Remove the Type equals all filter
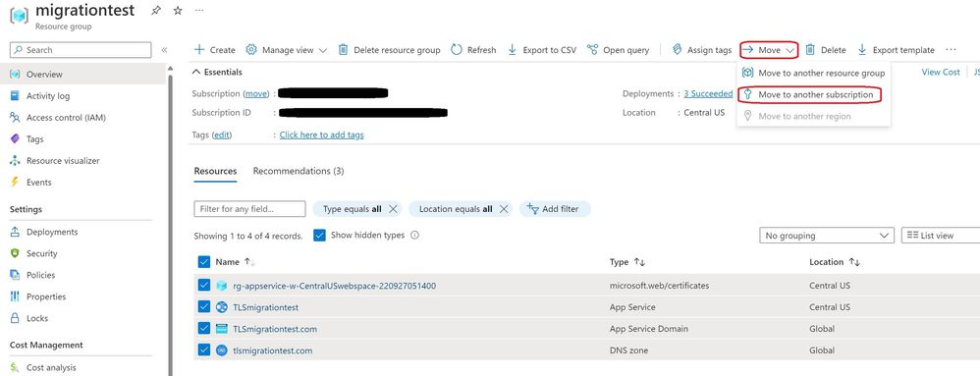This screenshot has width=980, height=376. pyautogui.click(x=393, y=209)
